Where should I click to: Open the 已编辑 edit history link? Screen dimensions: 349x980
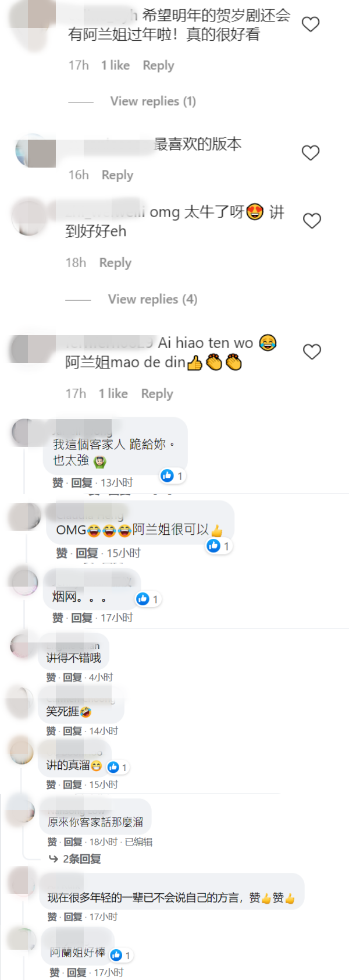click(138, 841)
